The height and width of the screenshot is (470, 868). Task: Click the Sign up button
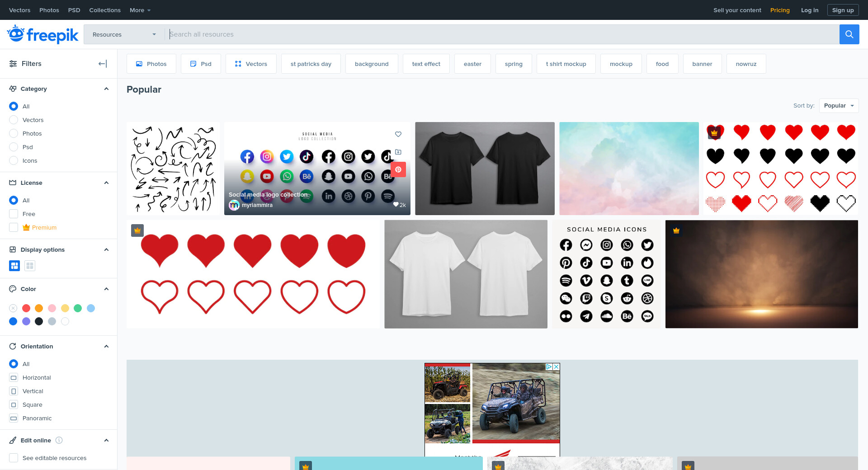pos(843,10)
